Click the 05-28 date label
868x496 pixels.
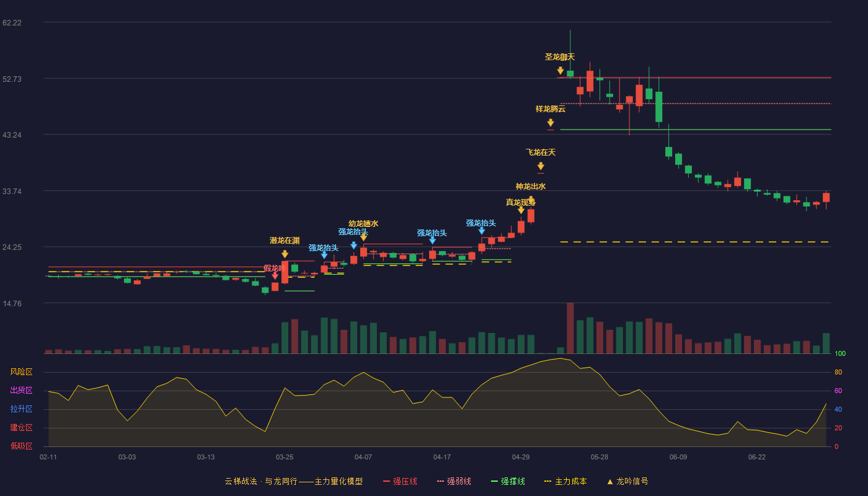point(600,457)
